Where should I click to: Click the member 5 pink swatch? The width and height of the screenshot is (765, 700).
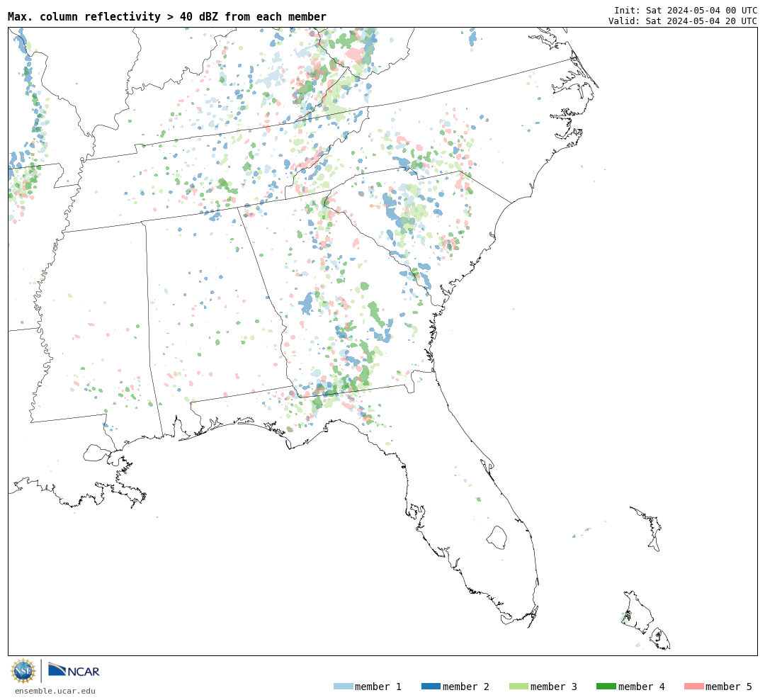pyautogui.click(x=693, y=687)
